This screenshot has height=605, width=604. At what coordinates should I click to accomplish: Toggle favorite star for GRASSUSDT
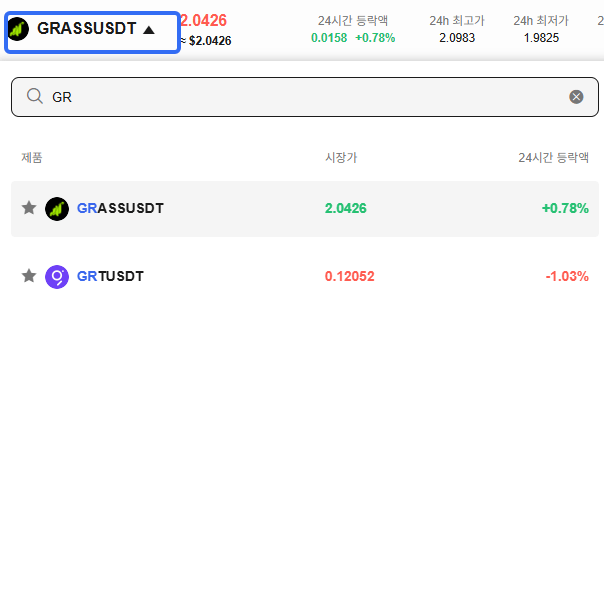point(29,208)
